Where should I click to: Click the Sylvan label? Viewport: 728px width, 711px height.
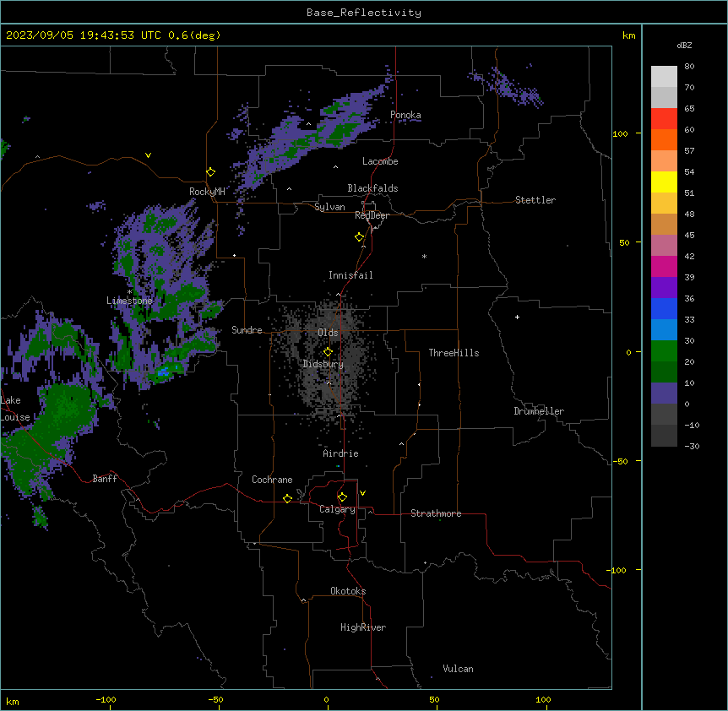pos(329,207)
